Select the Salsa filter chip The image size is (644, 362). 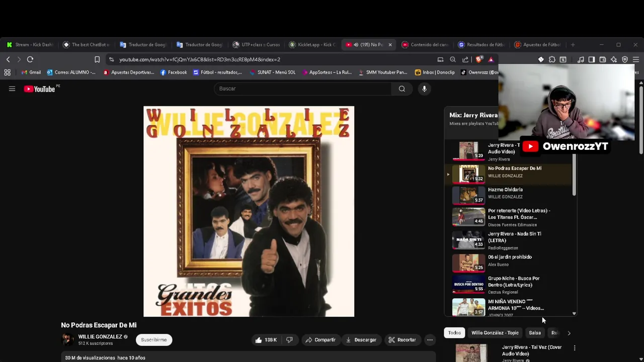pyautogui.click(x=535, y=333)
